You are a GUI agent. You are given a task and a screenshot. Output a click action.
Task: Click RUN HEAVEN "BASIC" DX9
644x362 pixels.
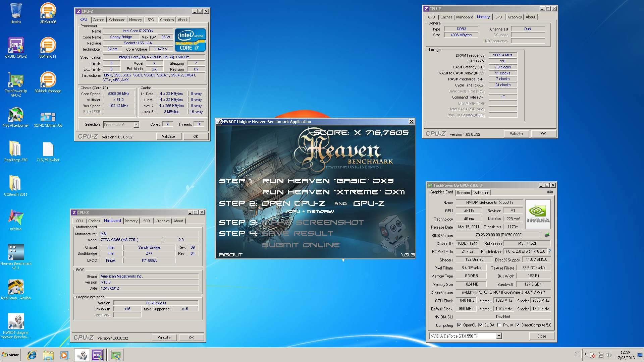[x=328, y=181]
